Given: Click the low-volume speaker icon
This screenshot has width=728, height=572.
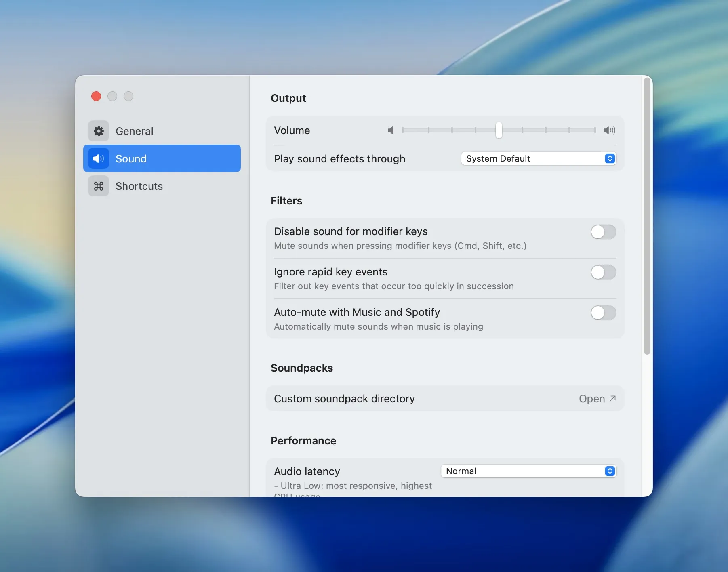Looking at the screenshot, I should [x=390, y=130].
